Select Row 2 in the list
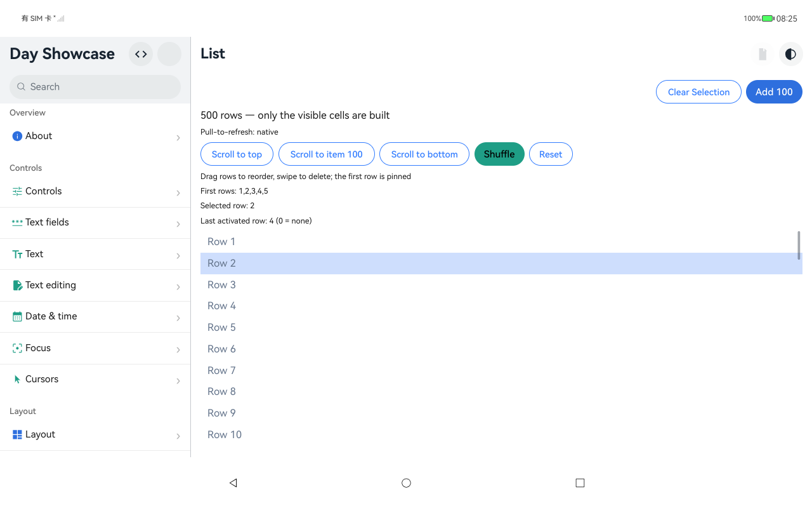The width and height of the screenshot is (812, 508). 501,264
